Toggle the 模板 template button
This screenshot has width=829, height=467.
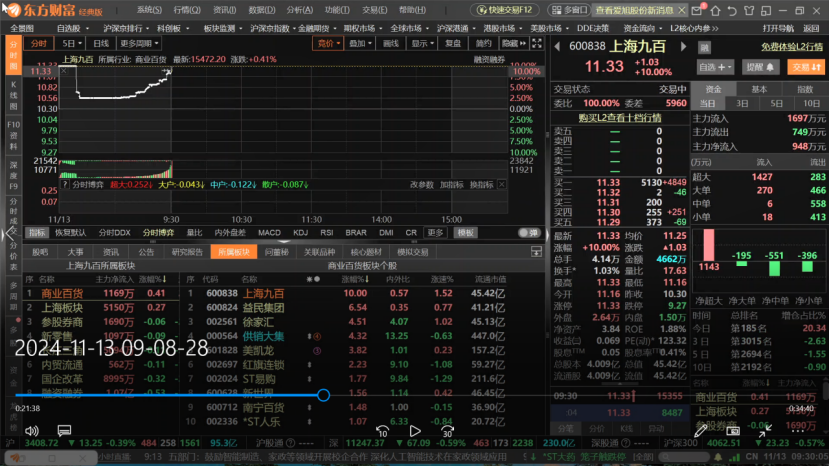[465, 233]
